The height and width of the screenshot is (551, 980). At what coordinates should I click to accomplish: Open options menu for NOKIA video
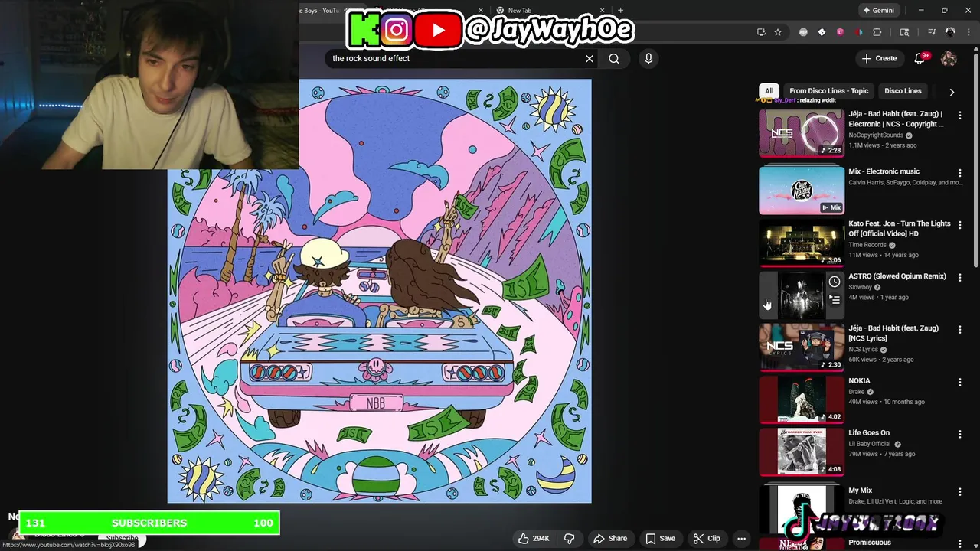(x=960, y=382)
